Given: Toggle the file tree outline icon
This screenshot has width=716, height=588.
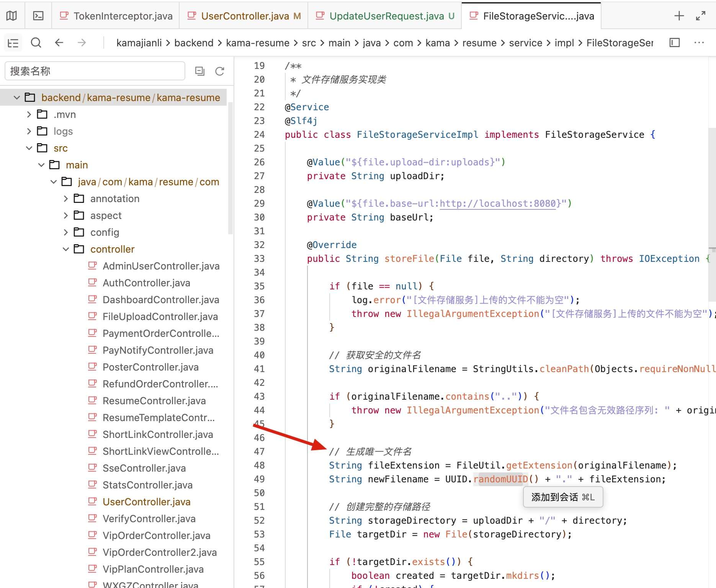Looking at the screenshot, I should (x=13, y=43).
